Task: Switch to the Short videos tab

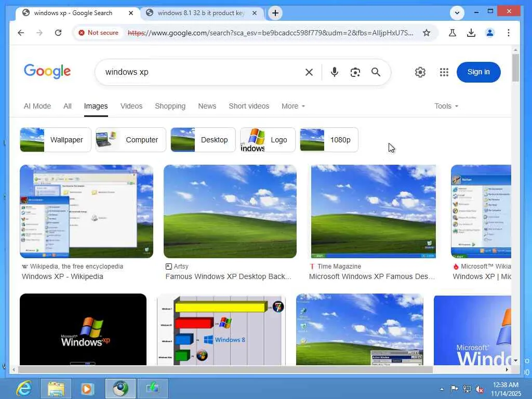Action: (249, 106)
